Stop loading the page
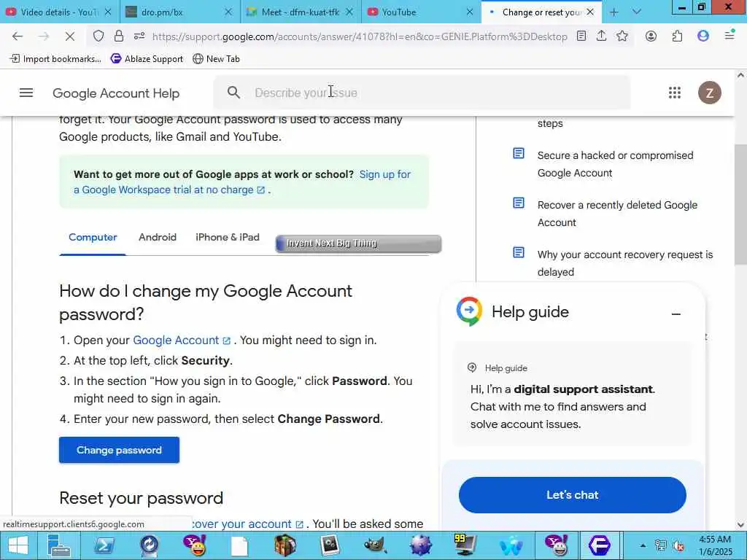This screenshot has width=747, height=560. click(69, 36)
